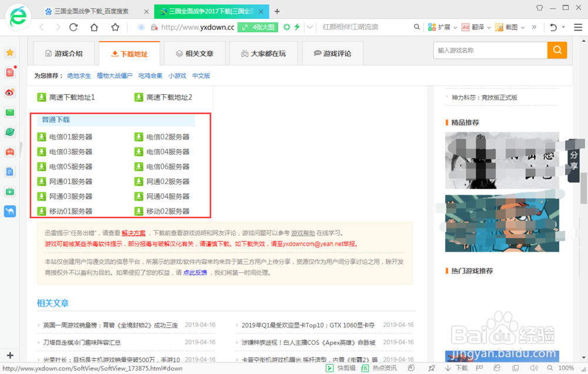Screen dimensions: 588x374
Task: Expand the 截图 dropdown arrow
Action: click(523, 26)
